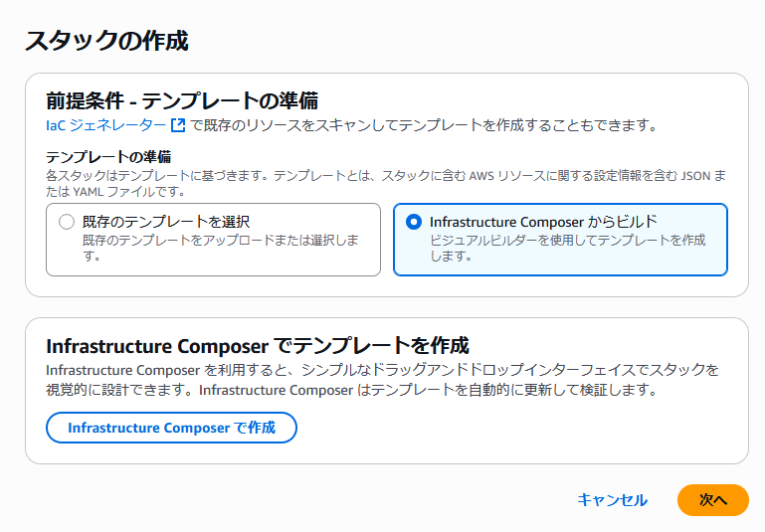Screen dimensions: 765x532
Task: Click the 既存のテンプレートを選択 option title
Action: pos(152,221)
